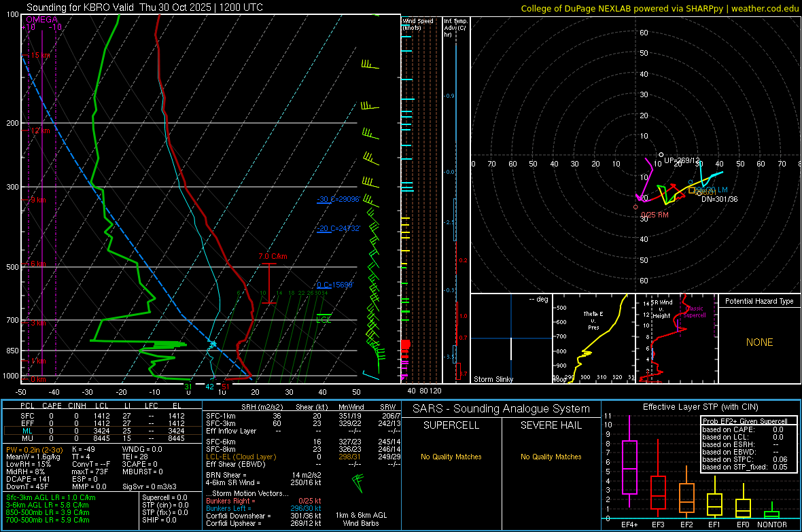
Task: Click the '12 km' height marker
Action: point(40,130)
